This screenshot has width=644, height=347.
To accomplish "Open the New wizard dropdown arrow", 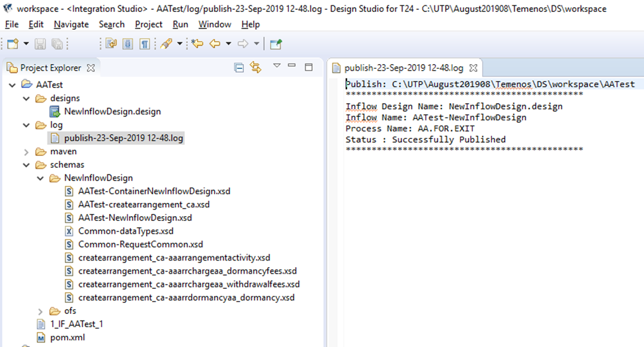I will click(x=26, y=44).
